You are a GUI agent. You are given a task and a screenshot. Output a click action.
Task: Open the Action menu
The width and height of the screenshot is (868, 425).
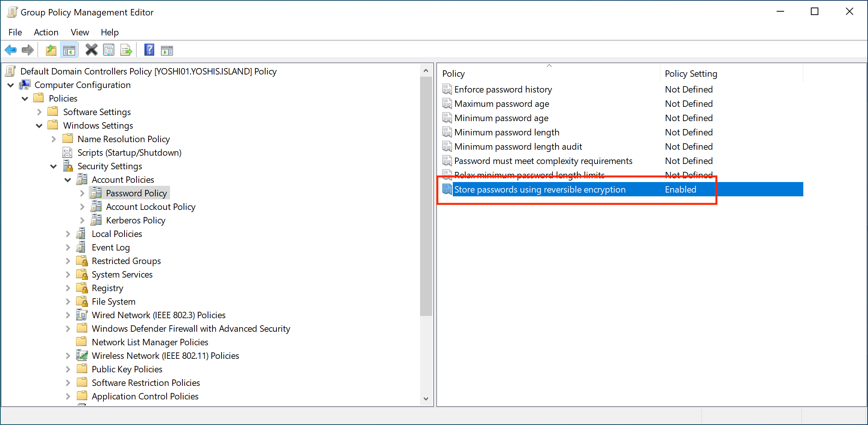[x=46, y=32]
